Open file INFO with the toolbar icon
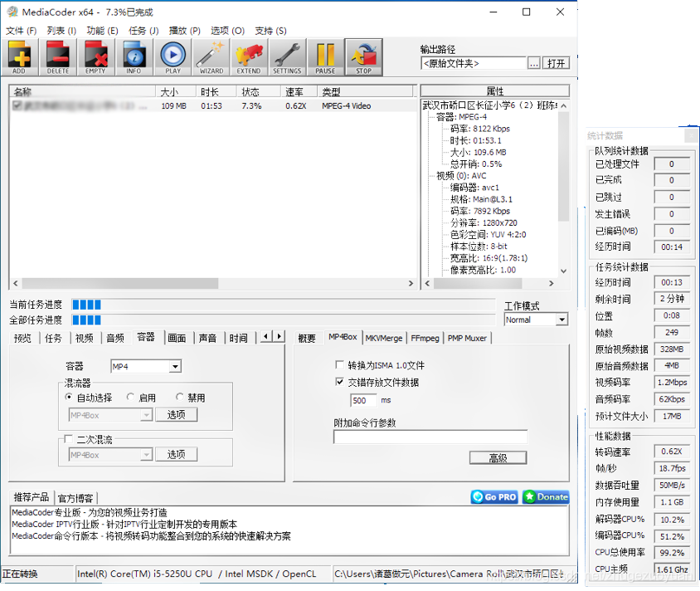 tap(134, 56)
